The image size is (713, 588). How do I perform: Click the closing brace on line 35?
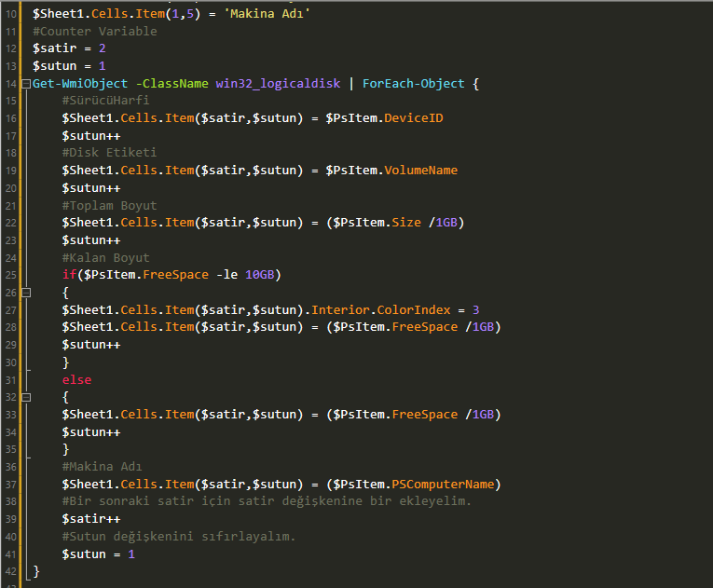coord(65,449)
